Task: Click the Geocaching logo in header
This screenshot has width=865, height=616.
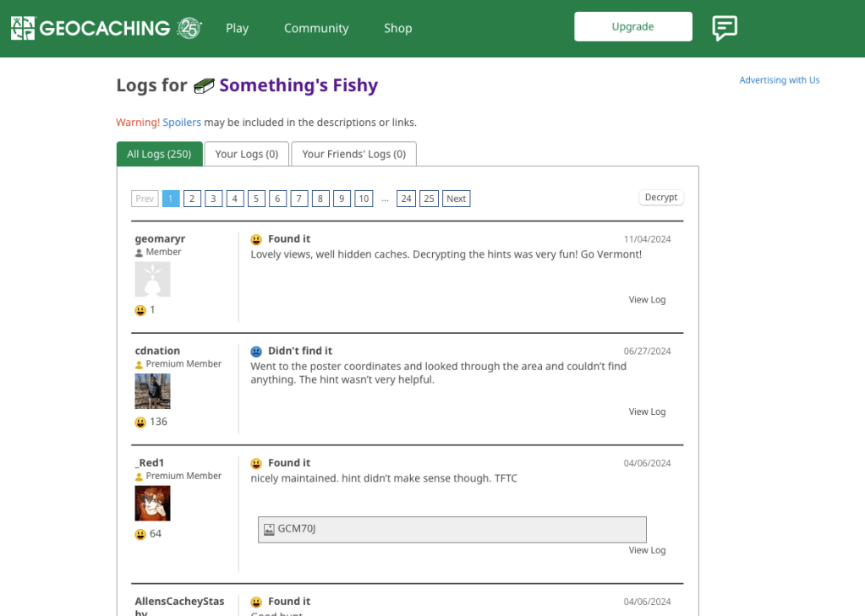Action: (90, 28)
